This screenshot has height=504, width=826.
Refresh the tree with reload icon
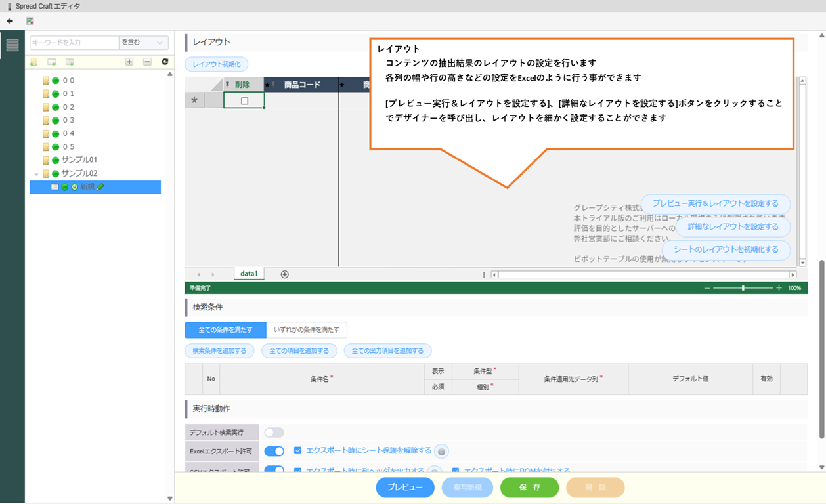click(165, 62)
